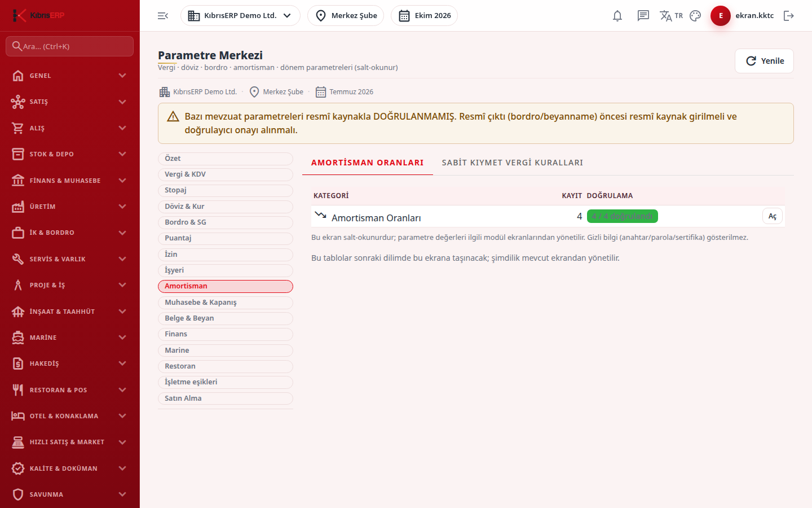Focus the Ara search field
Screen dimensions: 812x508
tap(70, 46)
